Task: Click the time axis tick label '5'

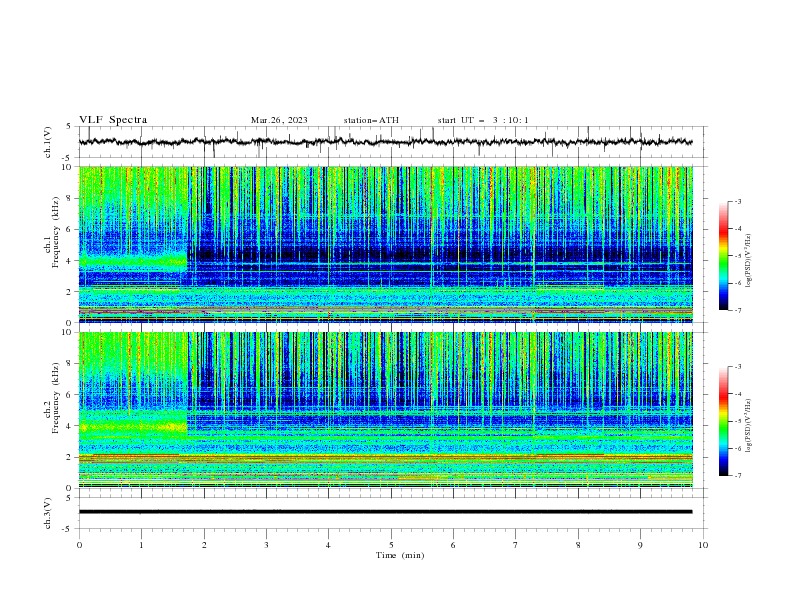Action: 391,545
